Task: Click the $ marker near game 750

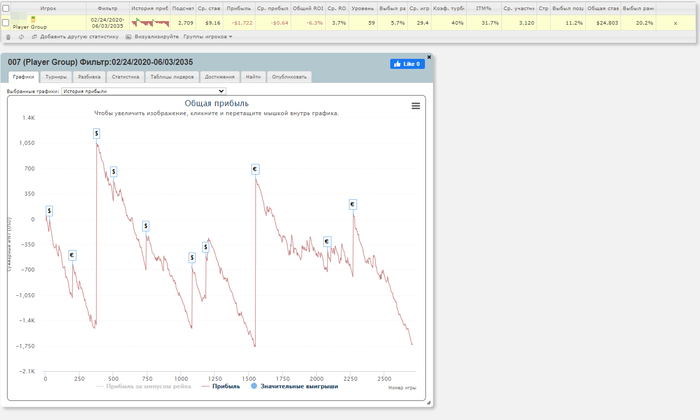Action: pos(146,226)
